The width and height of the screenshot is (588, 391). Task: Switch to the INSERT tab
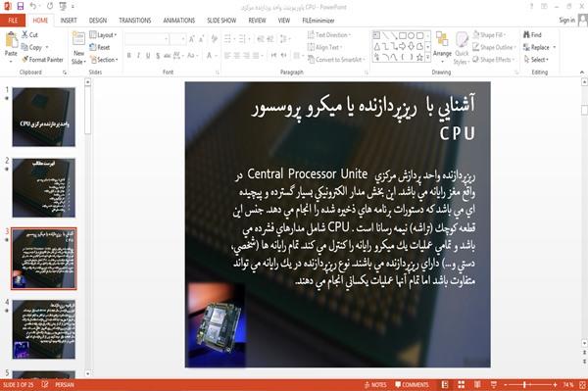tap(69, 21)
